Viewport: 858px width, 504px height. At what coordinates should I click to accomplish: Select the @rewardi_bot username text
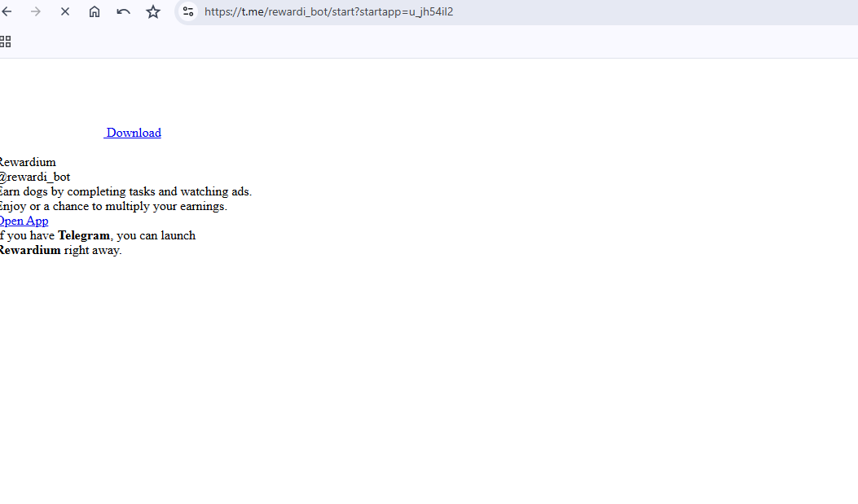35,177
